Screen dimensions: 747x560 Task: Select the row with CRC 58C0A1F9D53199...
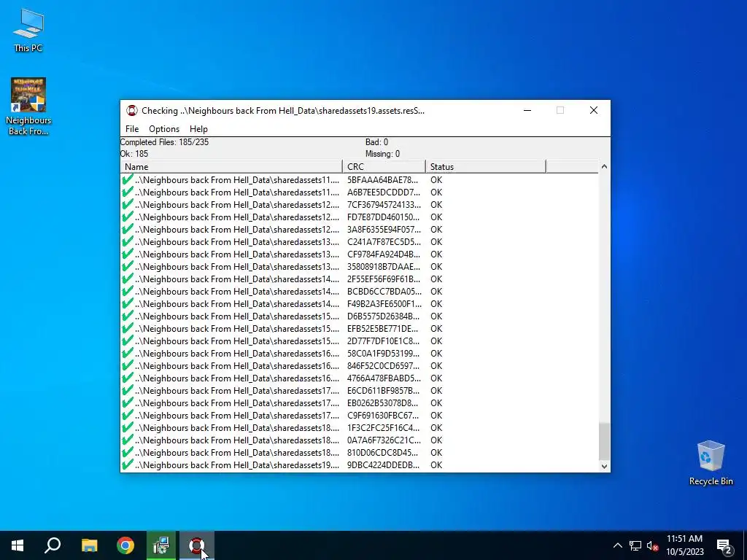pyautogui.click(x=359, y=354)
